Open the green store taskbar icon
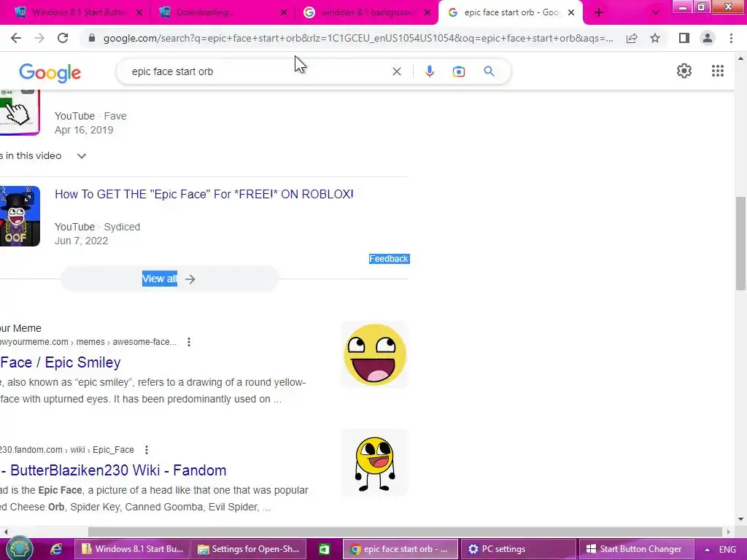 pyautogui.click(x=324, y=549)
